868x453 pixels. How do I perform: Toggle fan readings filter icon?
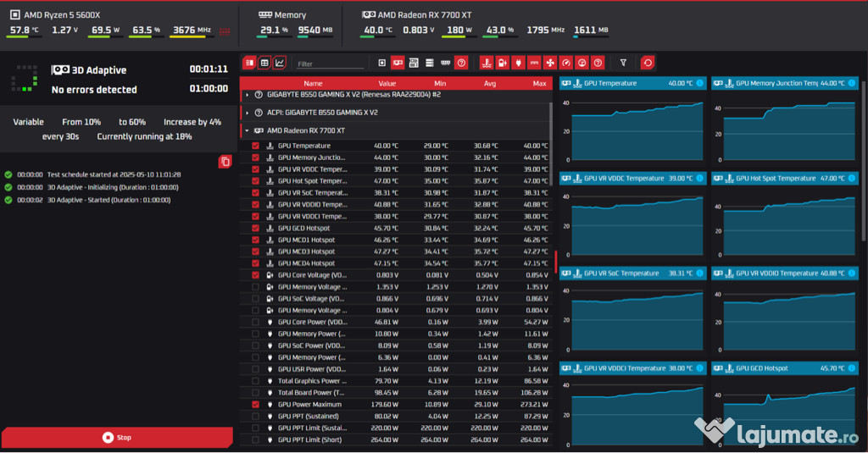coord(549,63)
